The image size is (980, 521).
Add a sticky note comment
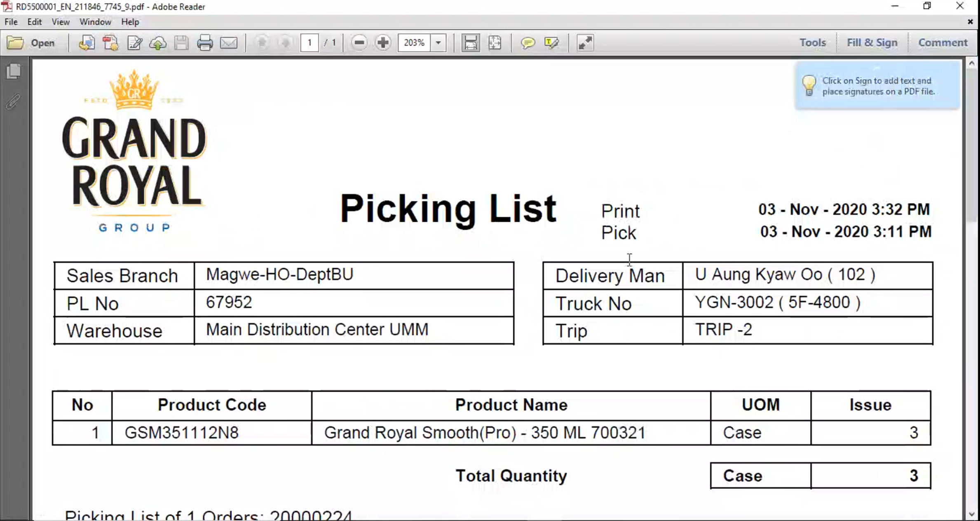point(528,43)
